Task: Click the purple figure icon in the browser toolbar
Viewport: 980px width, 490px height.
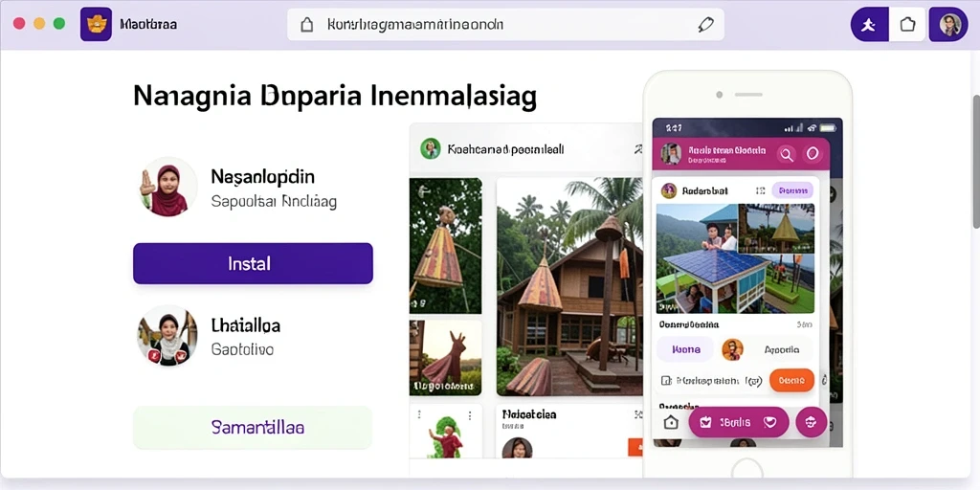Action: (869, 25)
